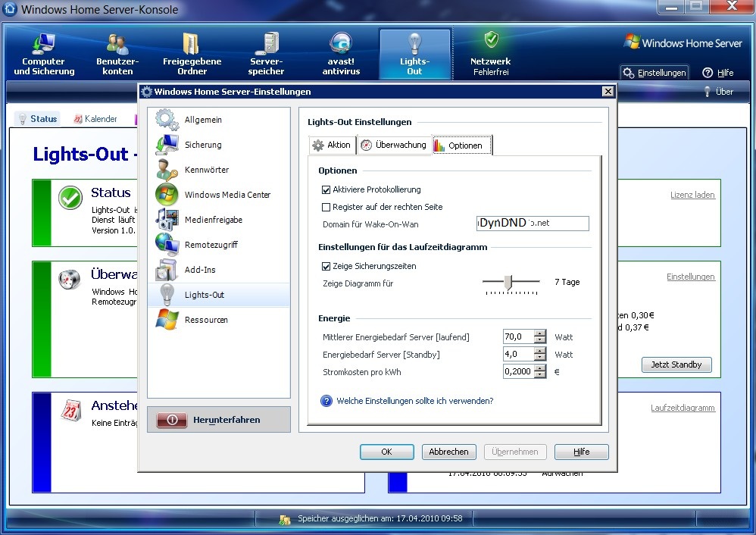
Task: Go to Freigegebene Ordner
Action: [x=192, y=54]
